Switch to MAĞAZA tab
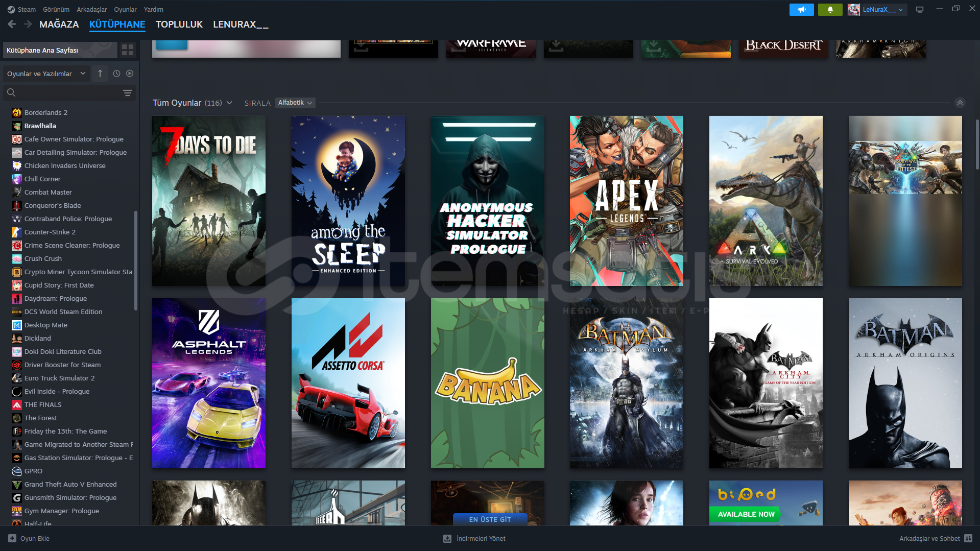The height and width of the screenshot is (551, 980). (59, 24)
